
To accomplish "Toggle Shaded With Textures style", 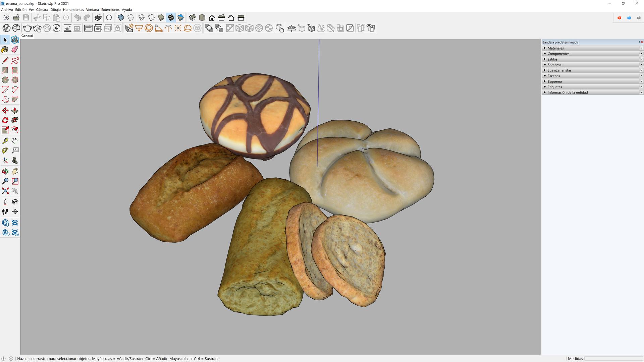I will pyautogui.click(x=171, y=18).
